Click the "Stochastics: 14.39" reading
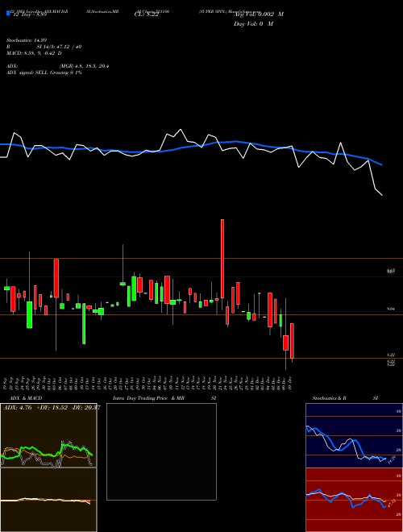403x532 pixels. (28, 40)
